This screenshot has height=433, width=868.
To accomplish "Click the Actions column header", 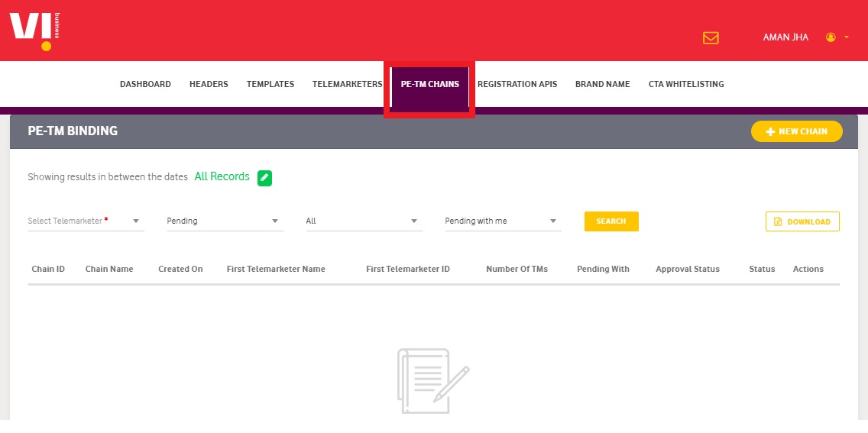I will click(808, 270).
